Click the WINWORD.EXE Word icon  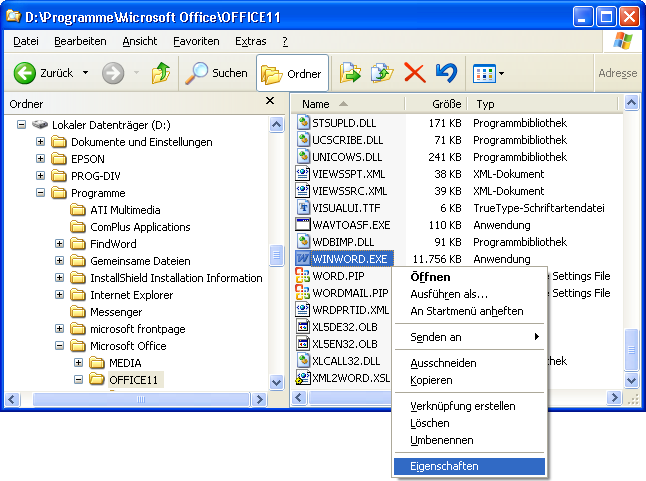303,259
